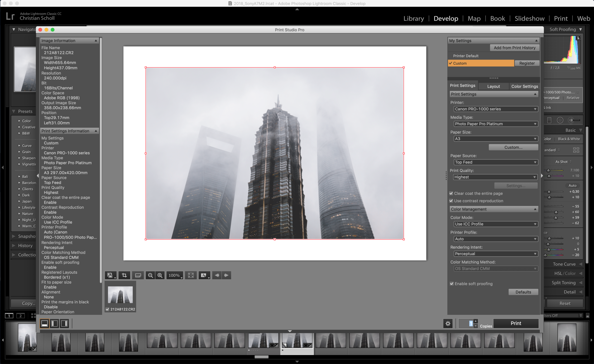Viewport: 594px width, 364px height.
Task: Click the zoom out magnifier icon
Action: [150, 275]
